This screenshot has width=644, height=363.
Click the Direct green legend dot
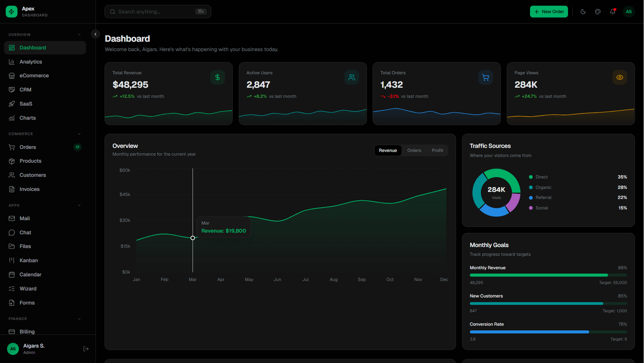click(x=531, y=177)
